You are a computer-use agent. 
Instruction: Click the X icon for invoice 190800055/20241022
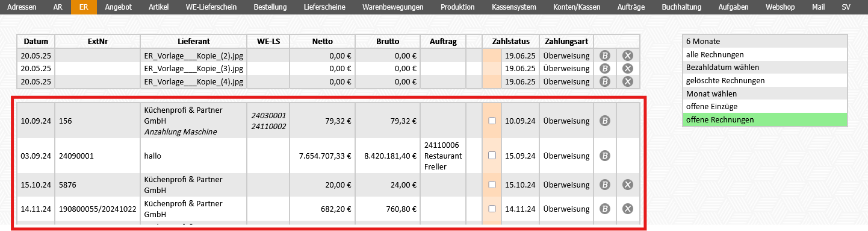coord(628,209)
